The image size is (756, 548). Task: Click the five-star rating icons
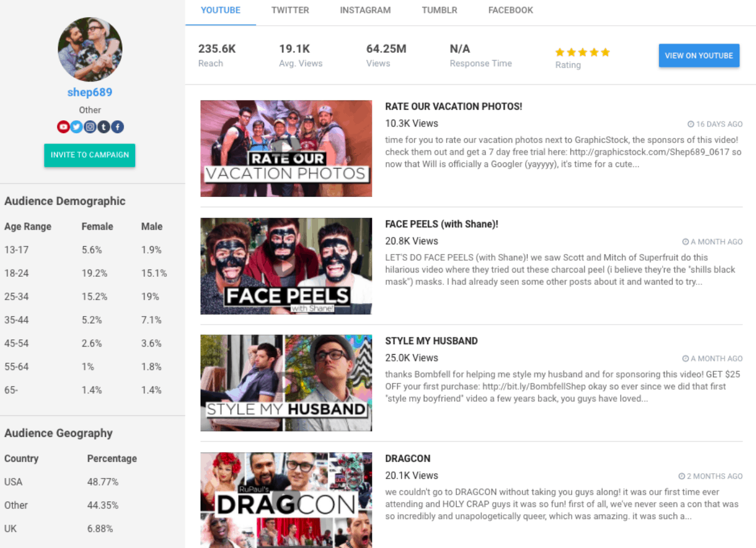tap(582, 52)
